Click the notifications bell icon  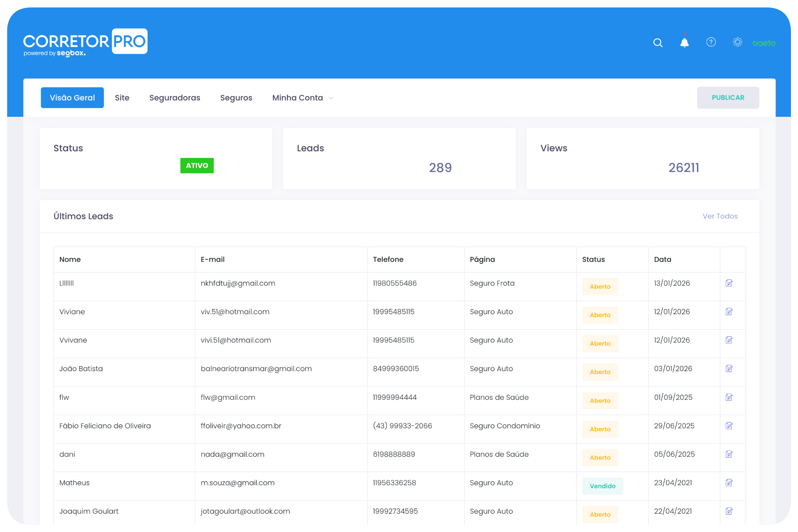(x=684, y=42)
